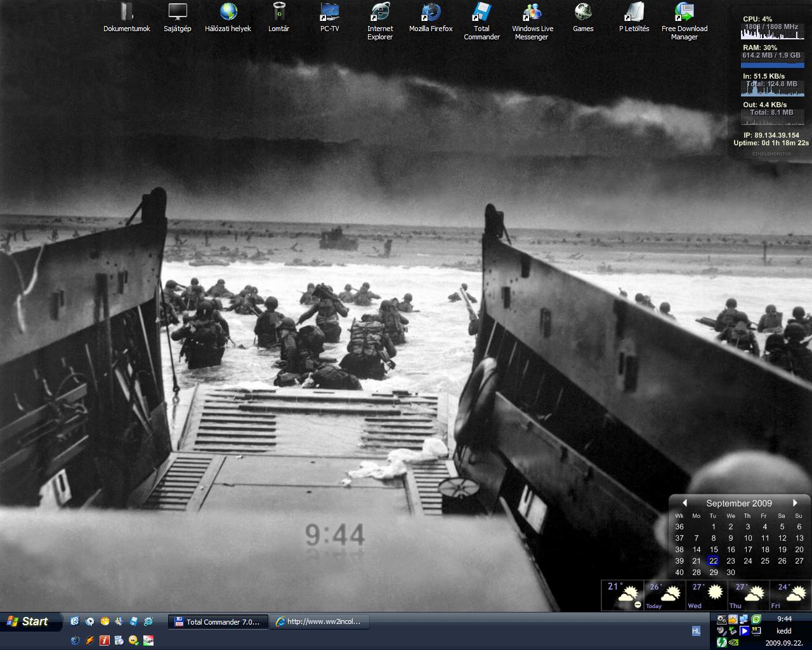Open the P Letöltés desktop shortcut
The image size is (812, 650).
click(x=634, y=18)
